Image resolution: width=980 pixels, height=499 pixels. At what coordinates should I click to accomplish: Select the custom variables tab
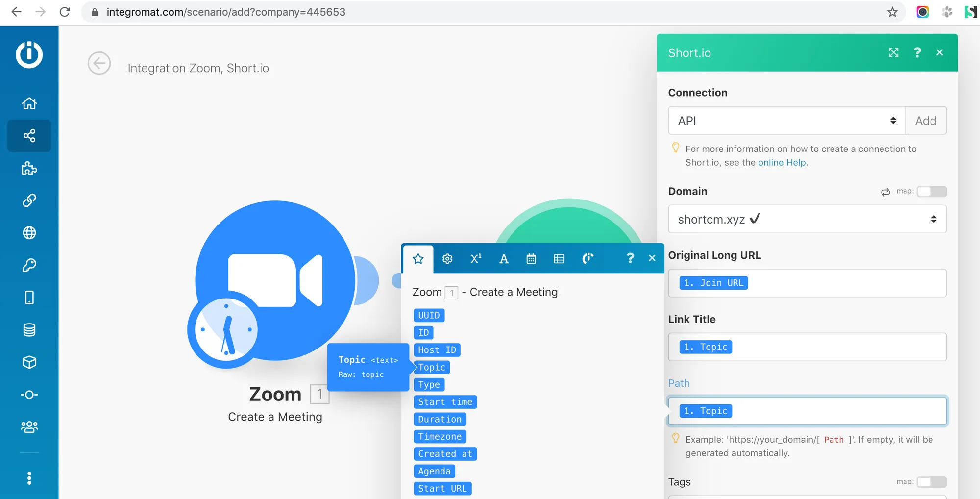(588, 259)
